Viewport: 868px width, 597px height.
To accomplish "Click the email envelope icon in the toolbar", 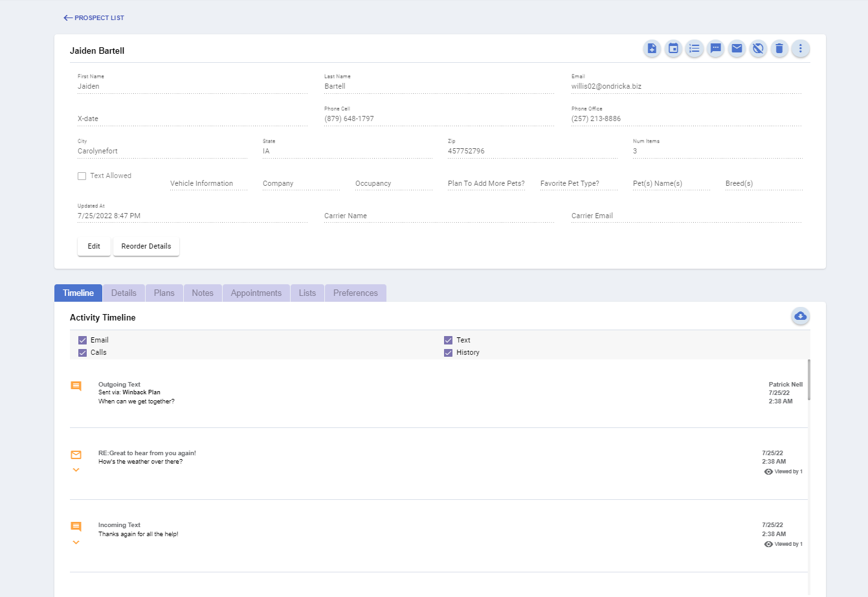I will 737,49.
